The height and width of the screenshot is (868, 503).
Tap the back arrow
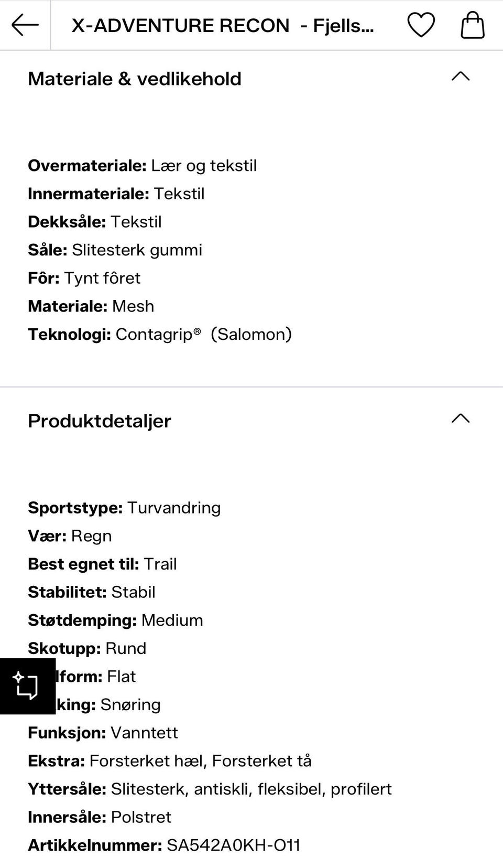(25, 25)
